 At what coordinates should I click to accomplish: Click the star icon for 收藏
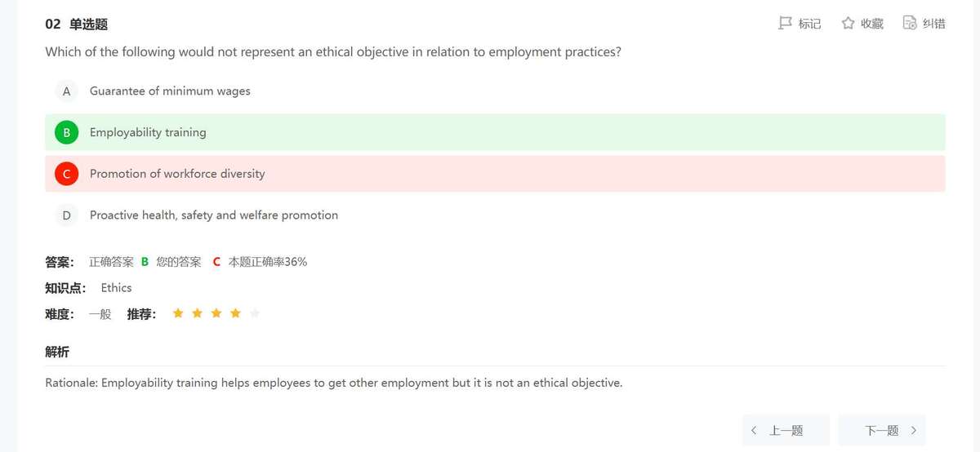click(x=848, y=24)
